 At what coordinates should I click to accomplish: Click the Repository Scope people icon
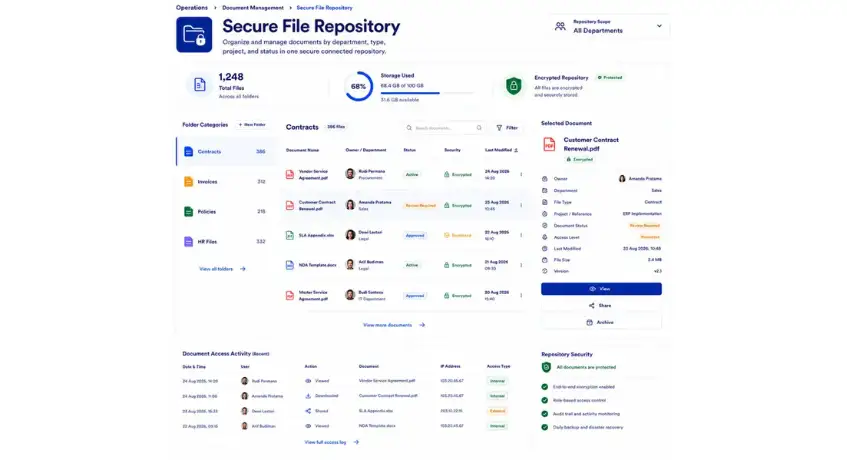tap(560, 26)
